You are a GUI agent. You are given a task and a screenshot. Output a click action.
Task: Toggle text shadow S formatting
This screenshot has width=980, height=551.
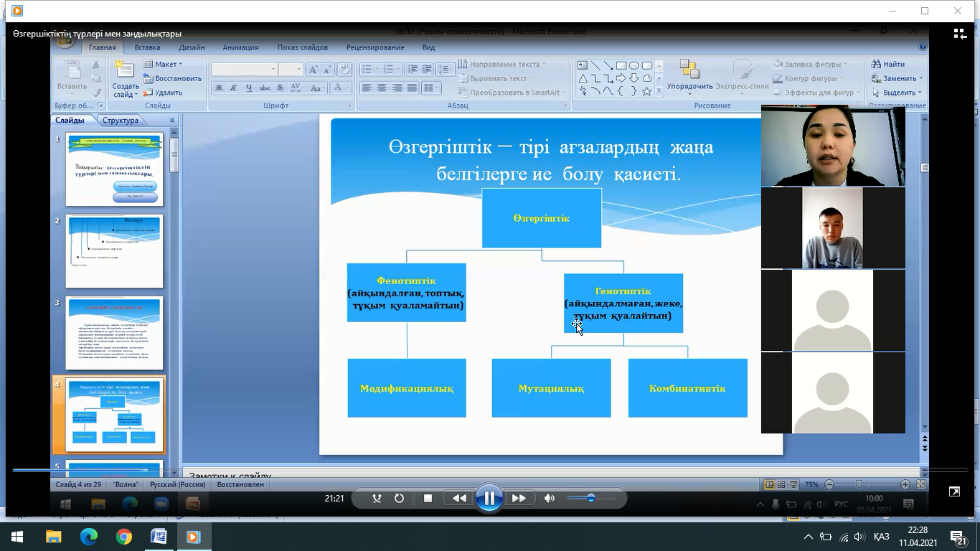click(x=280, y=88)
